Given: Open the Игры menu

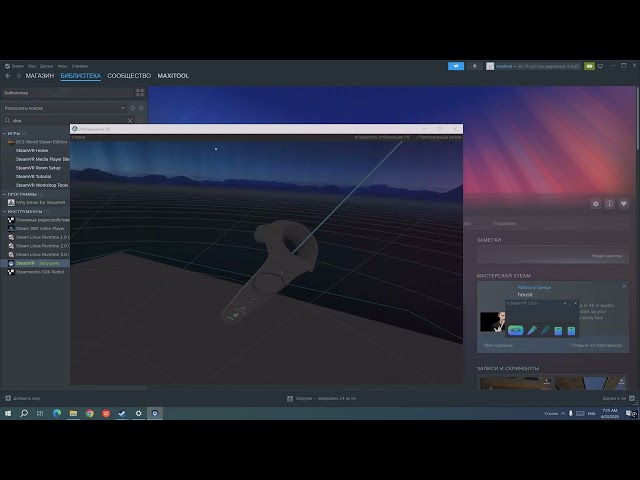Looking at the screenshot, I should pos(62,66).
